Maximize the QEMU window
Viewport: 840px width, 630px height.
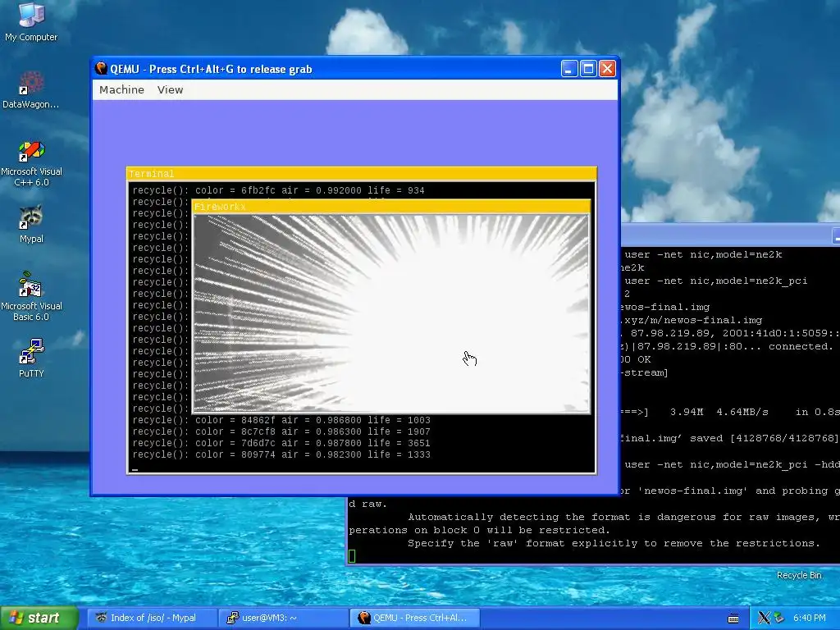point(588,69)
